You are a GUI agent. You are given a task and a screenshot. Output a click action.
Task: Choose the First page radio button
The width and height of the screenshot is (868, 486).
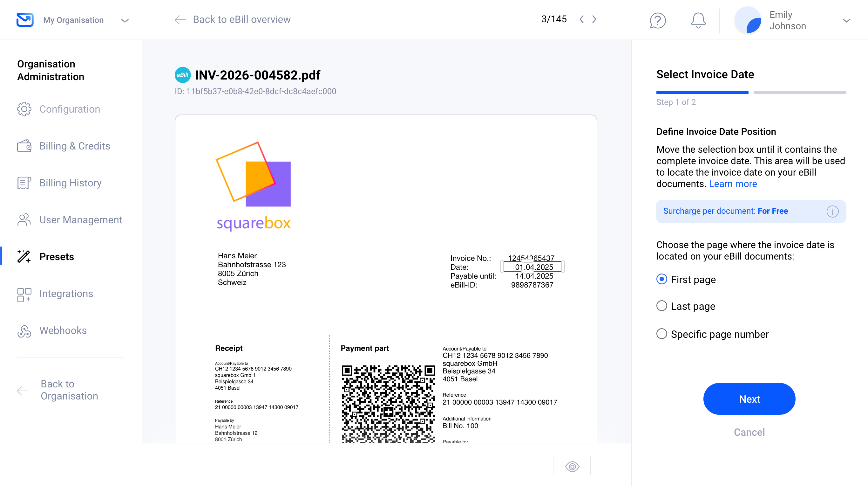pyautogui.click(x=661, y=279)
